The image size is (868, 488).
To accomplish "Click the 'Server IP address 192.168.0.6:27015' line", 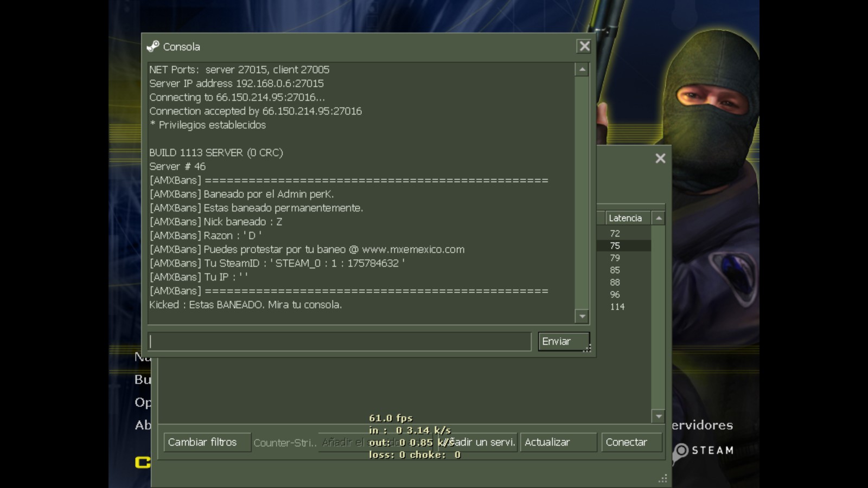I will coord(237,84).
